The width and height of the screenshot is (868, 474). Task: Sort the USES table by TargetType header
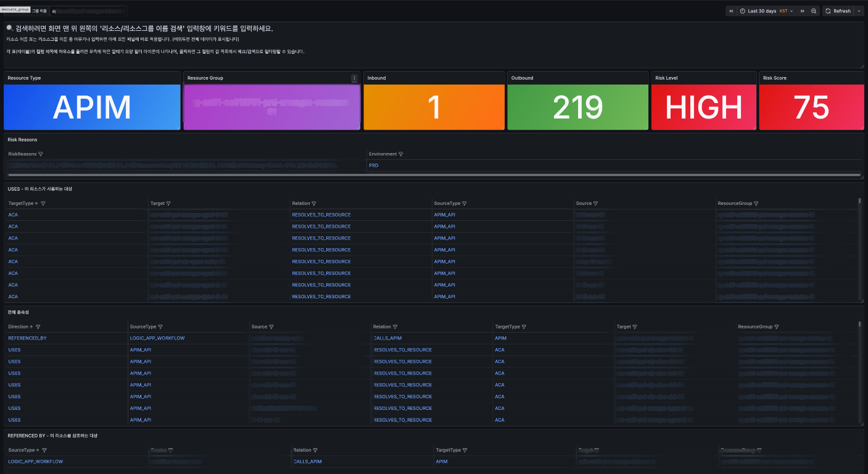[x=21, y=203]
